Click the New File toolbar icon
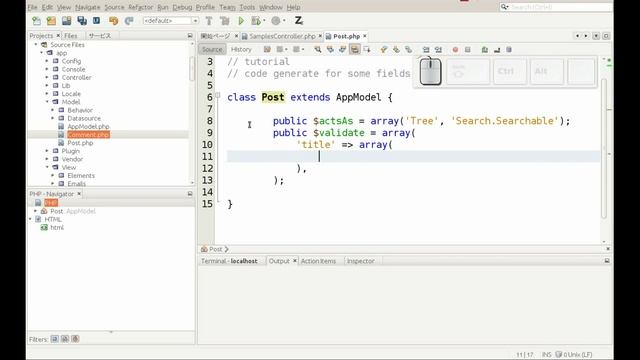This screenshot has width=640, height=360. (x=36, y=20)
